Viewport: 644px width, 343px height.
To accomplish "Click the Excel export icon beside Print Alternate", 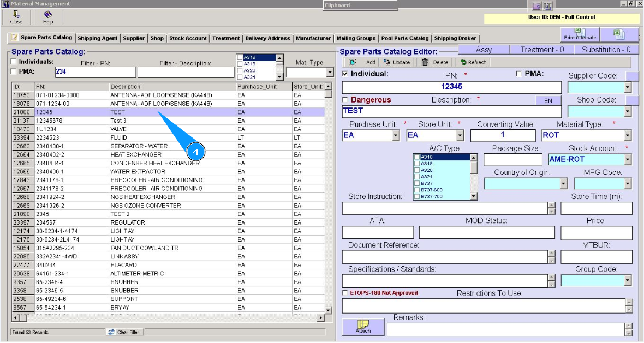I will tap(619, 34).
